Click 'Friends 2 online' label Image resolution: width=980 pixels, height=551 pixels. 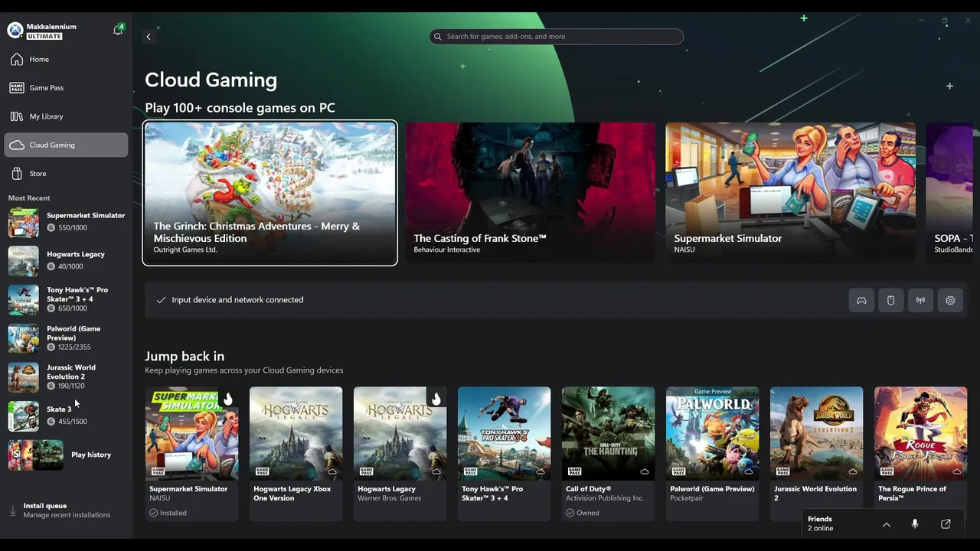coord(820,523)
